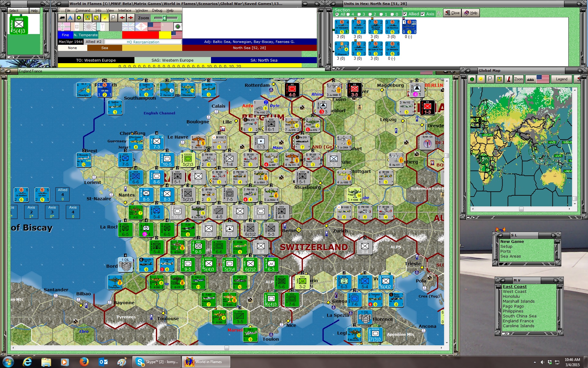Select BB Anson unit counter
This screenshot has width=588, height=368.
(359, 27)
